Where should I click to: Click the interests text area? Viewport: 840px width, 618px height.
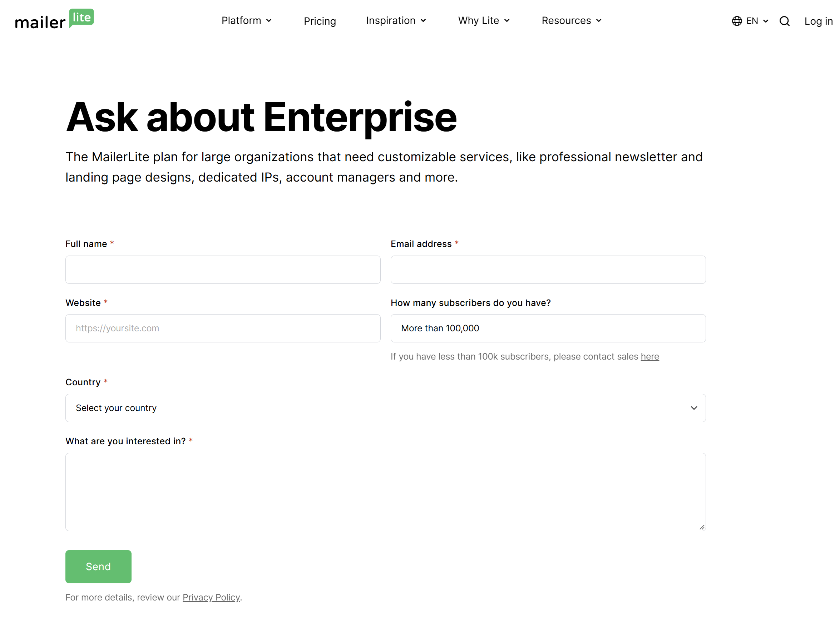[x=386, y=492]
